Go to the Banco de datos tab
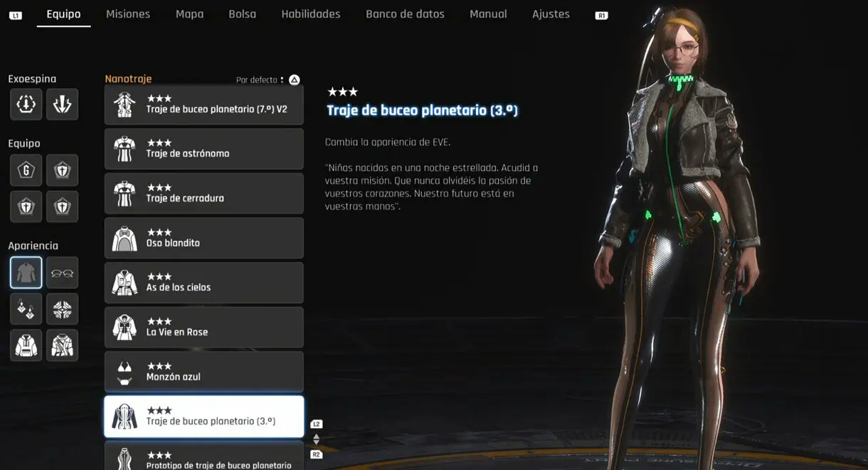Screen dimensions: 868x470 click(405, 14)
